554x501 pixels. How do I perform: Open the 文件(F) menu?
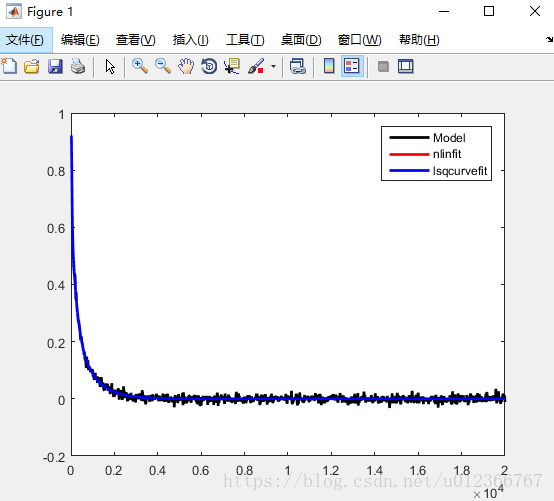25,40
